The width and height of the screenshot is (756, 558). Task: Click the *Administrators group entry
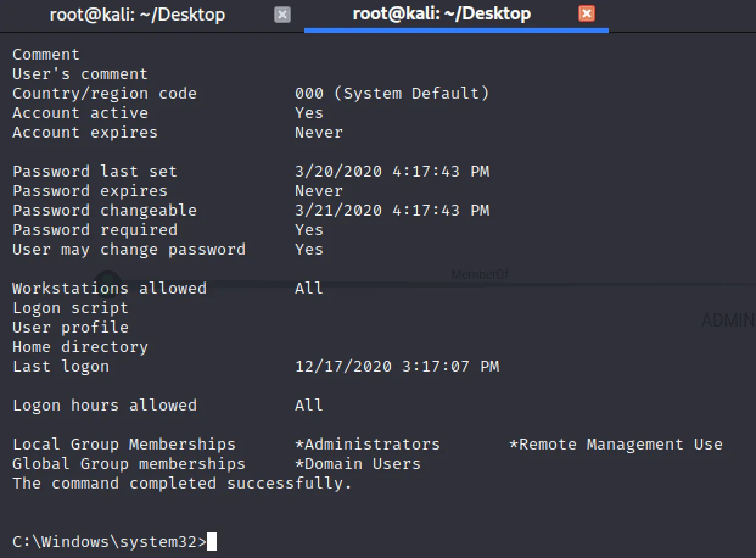(367, 444)
